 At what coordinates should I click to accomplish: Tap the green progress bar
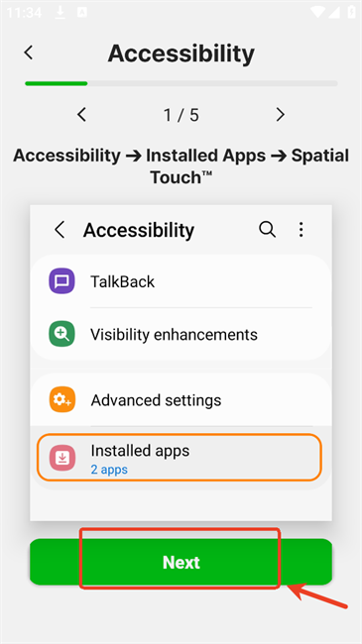click(x=181, y=83)
